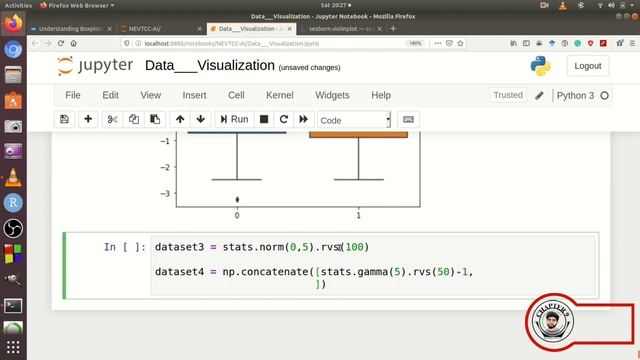Switch to seaborn.violinplot browser tab
Image resolution: width=640 pixels, height=360 pixels.
coord(341,29)
